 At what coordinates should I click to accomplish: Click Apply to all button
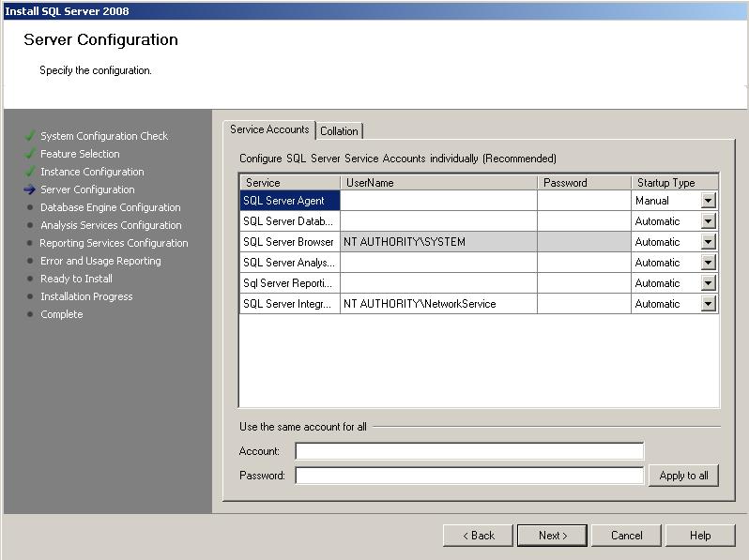tap(683, 476)
